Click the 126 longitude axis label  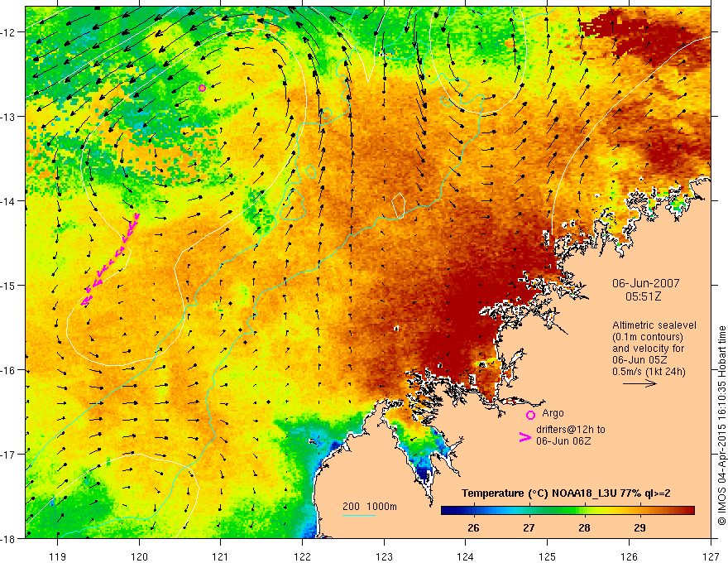pos(629,556)
